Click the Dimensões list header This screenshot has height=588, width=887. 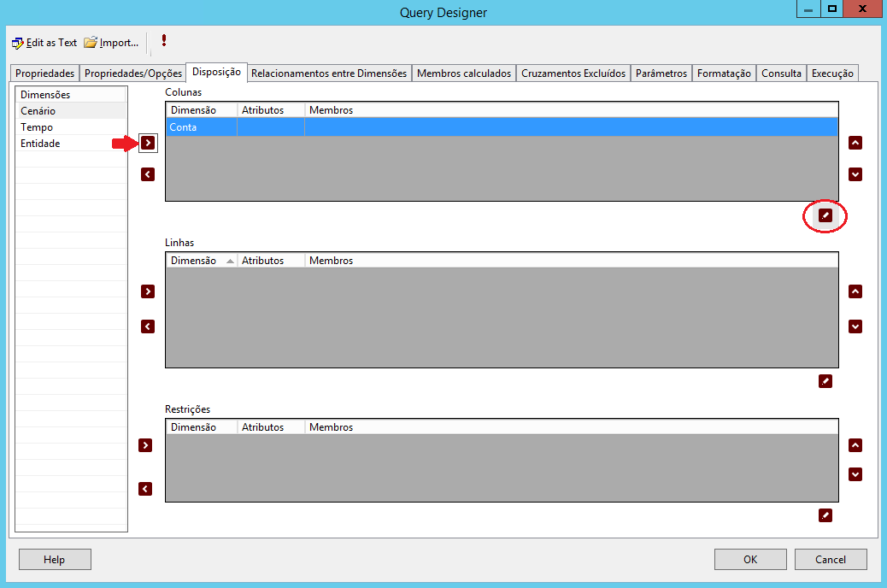click(71, 95)
